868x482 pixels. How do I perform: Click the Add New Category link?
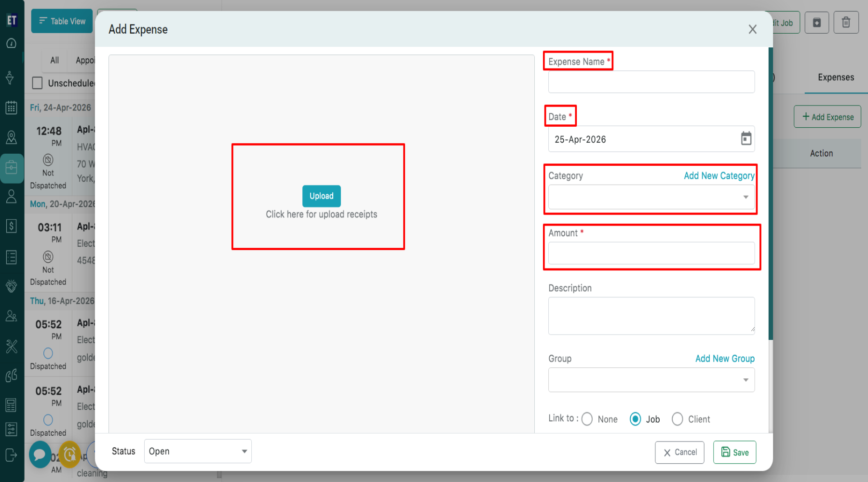719,175
